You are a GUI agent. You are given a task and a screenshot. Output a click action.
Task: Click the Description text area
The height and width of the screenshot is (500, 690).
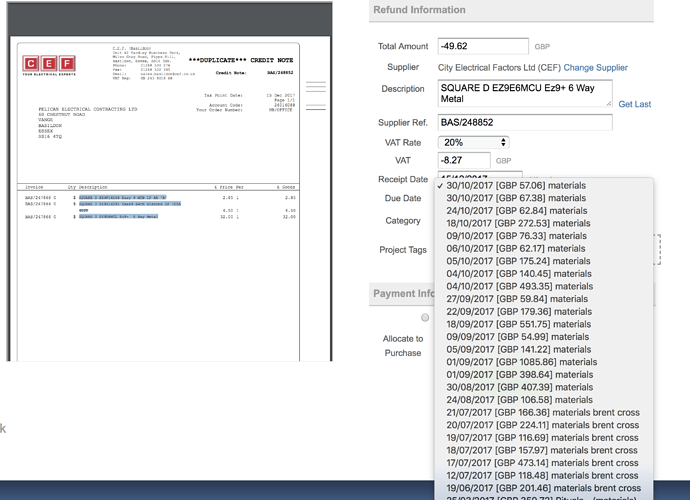click(x=525, y=93)
